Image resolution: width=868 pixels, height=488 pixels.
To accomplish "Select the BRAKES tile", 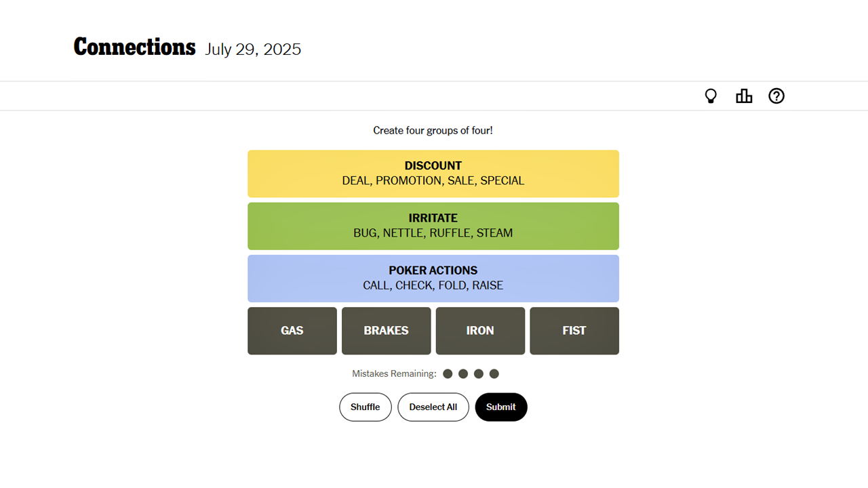I will (x=387, y=331).
